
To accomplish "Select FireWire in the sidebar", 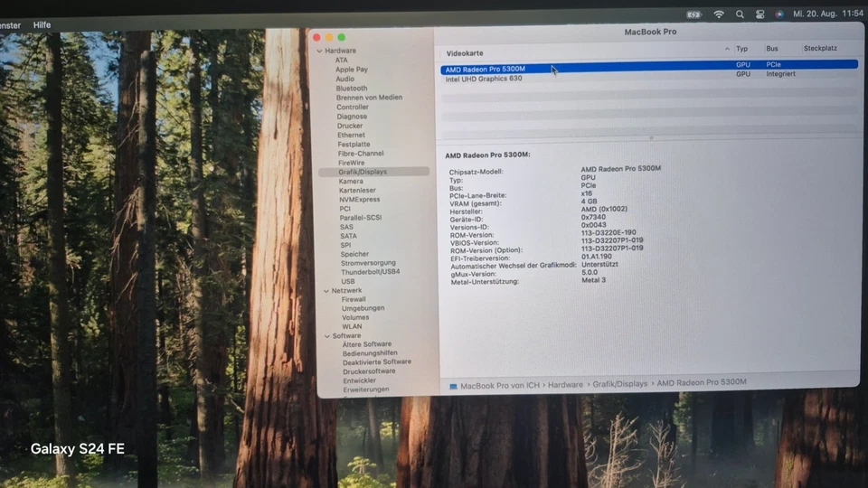I will click(x=352, y=164).
